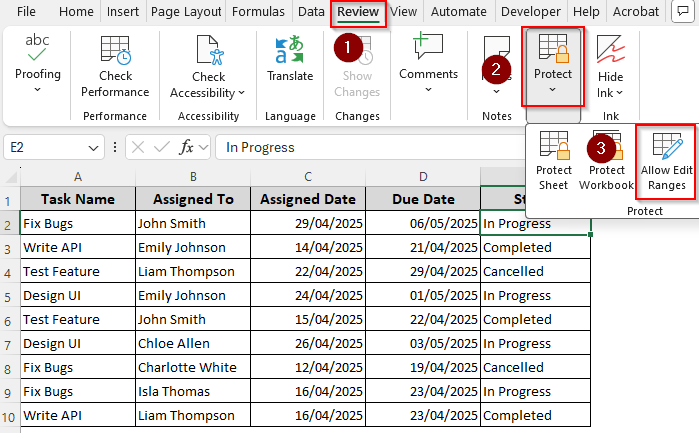Select the Assigned To header cell
This screenshot has height=433, width=699.
pyautogui.click(x=193, y=199)
